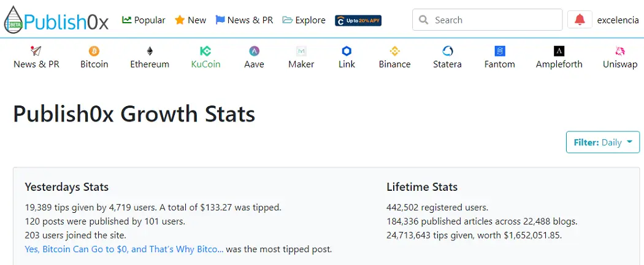
Task: Open notifications bell
Action: coord(580,19)
